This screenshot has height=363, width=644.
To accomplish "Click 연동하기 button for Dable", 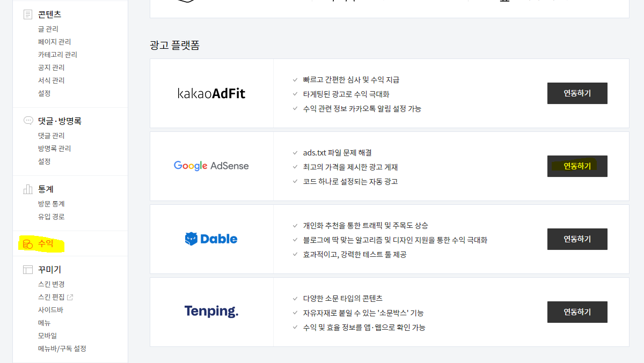I will tap(577, 239).
